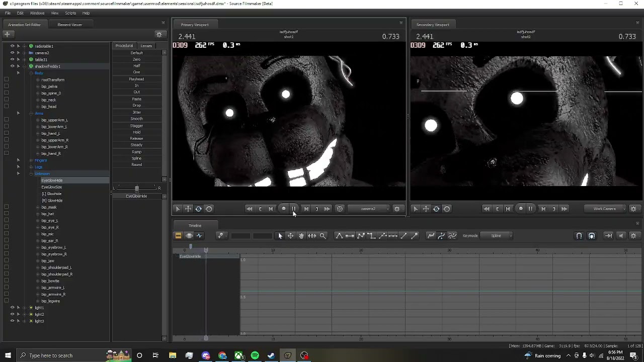Select the timeline pan hand tool
Image resolution: width=644 pixels, height=362 pixels.
click(x=301, y=236)
